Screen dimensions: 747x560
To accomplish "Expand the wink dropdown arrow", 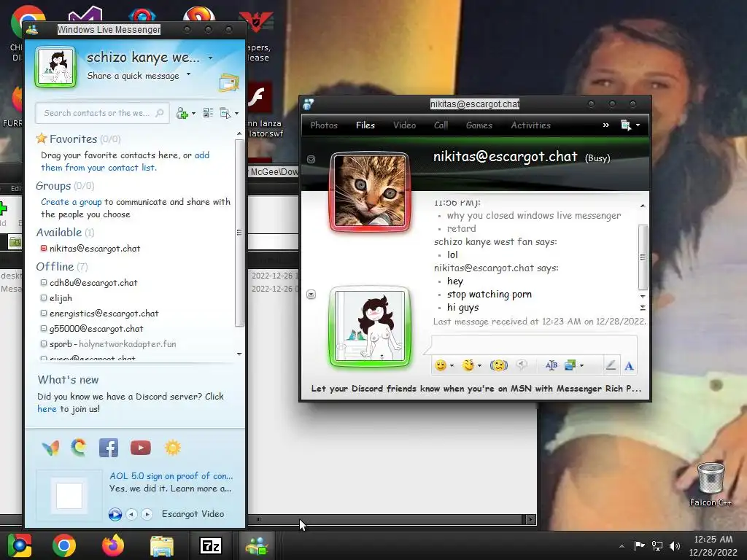I will click(x=479, y=366).
